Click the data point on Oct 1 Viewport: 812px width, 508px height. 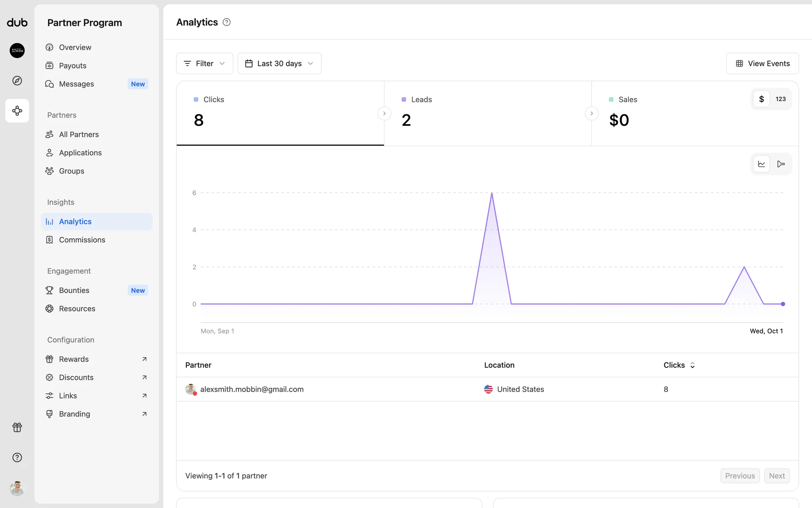(x=783, y=304)
